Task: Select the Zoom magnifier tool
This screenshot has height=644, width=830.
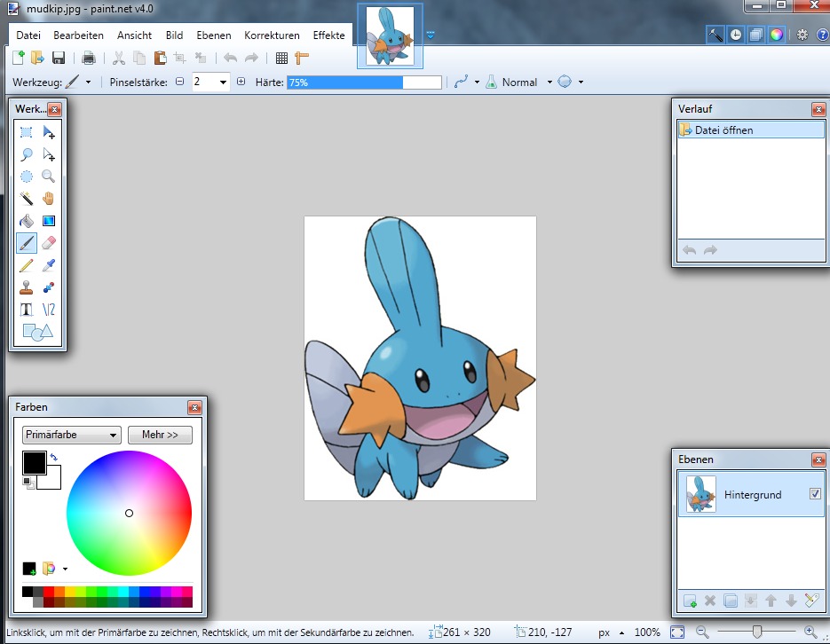Action: coord(49,177)
